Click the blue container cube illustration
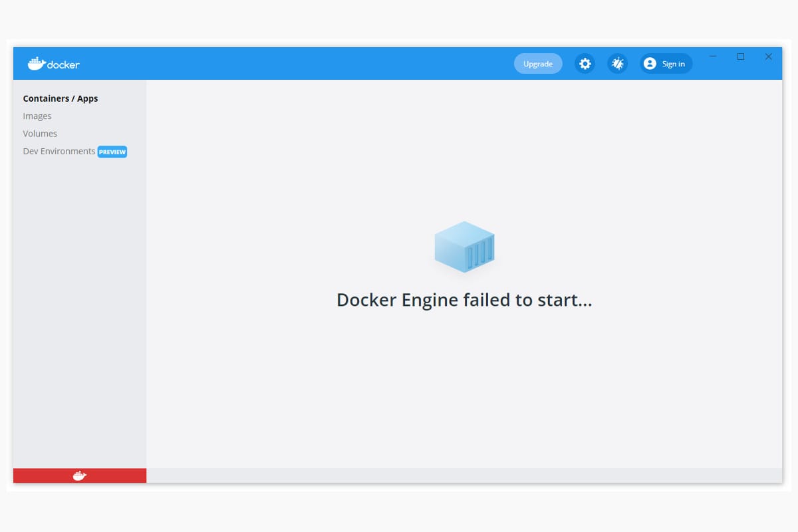 pyautogui.click(x=464, y=247)
